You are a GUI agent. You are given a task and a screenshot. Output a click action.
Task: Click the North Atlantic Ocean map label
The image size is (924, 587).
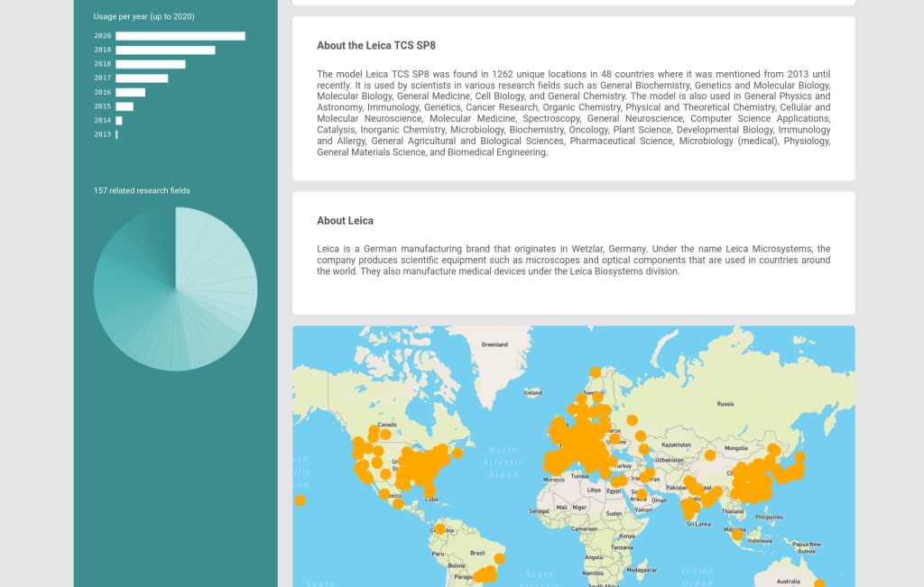point(503,463)
